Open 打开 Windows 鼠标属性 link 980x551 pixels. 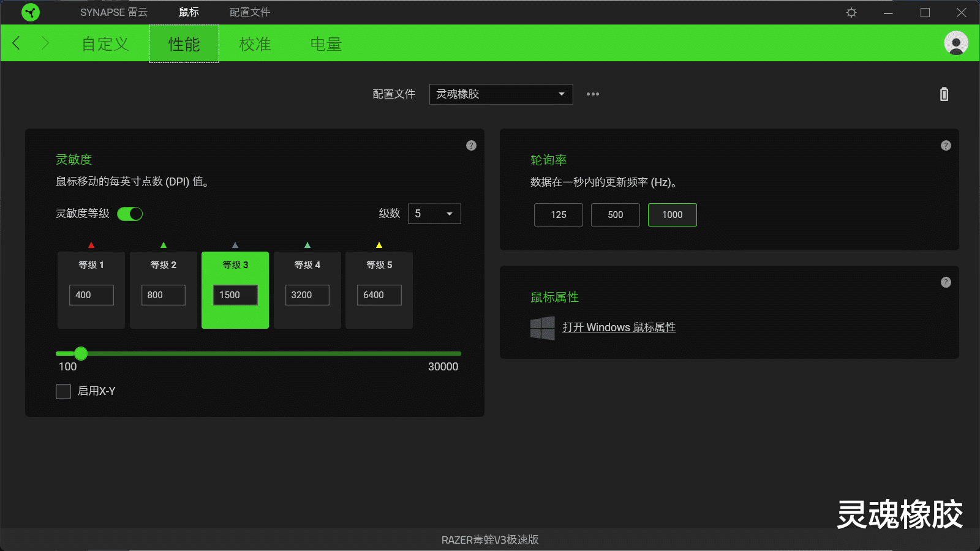click(619, 328)
